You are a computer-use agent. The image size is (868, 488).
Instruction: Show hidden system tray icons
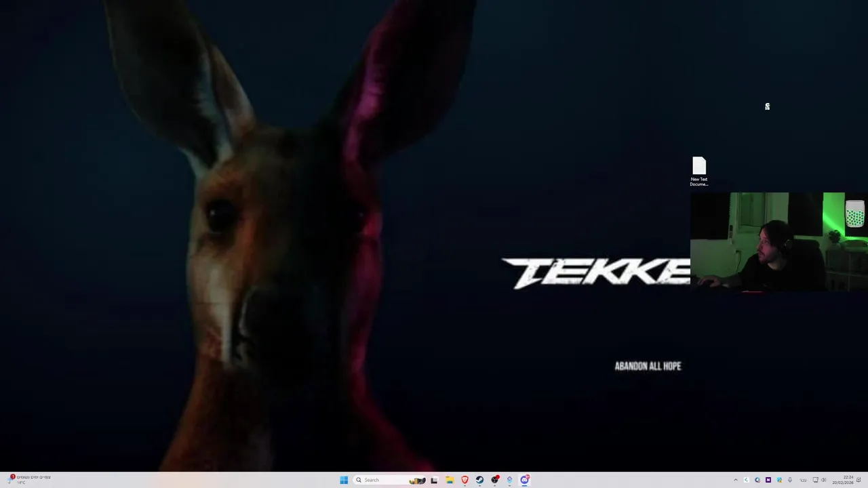[736, 480]
